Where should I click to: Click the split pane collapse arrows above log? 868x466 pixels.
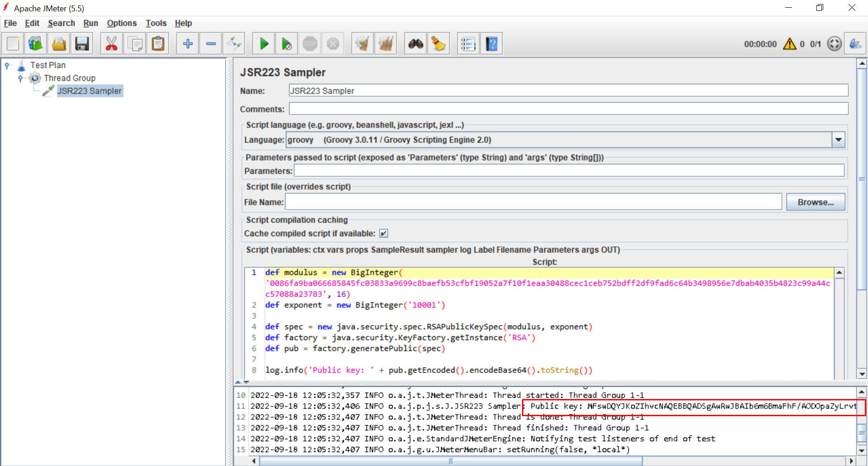242,382
